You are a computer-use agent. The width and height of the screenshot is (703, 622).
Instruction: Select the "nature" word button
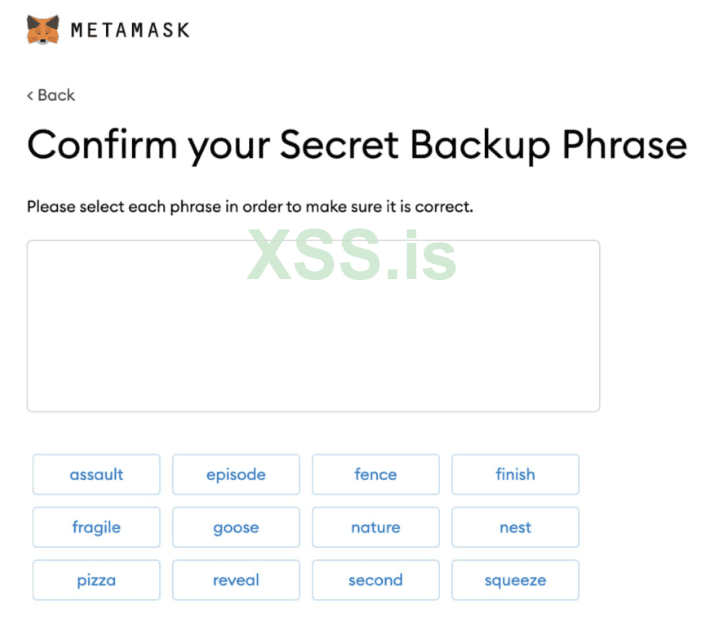tap(375, 527)
